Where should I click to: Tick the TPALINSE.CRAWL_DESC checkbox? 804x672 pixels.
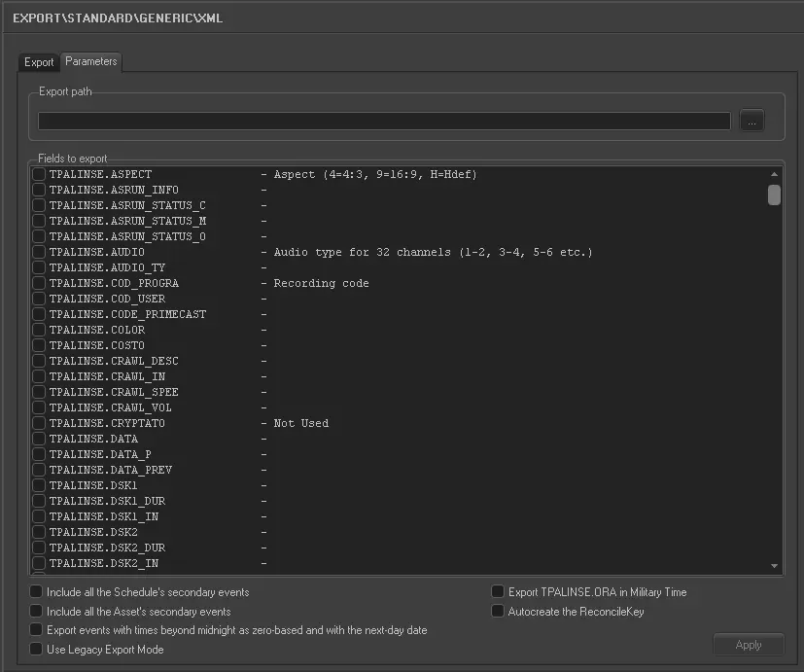[x=39, y=361]
